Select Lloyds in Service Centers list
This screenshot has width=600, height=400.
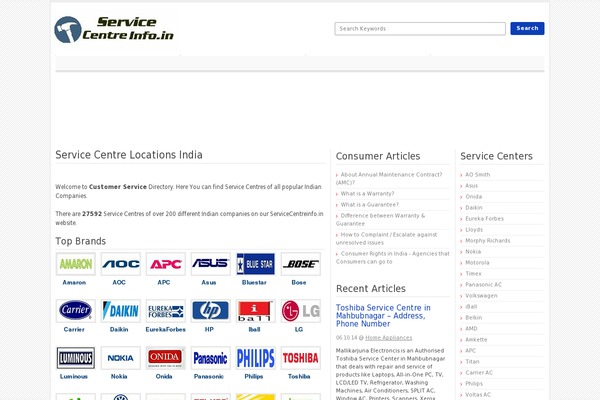(x=474, y=230)
